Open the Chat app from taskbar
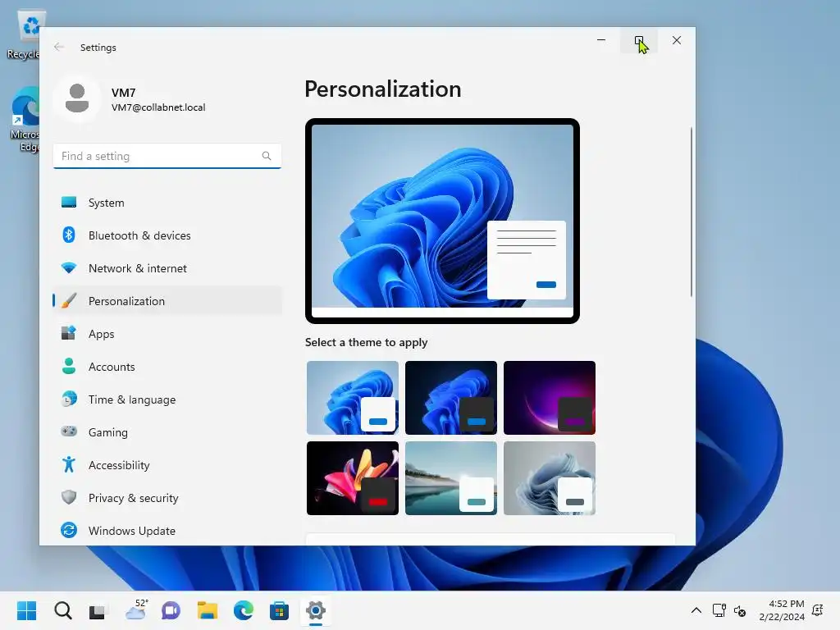This screenshot has height=630, width=840. click(x=171, y=610)
